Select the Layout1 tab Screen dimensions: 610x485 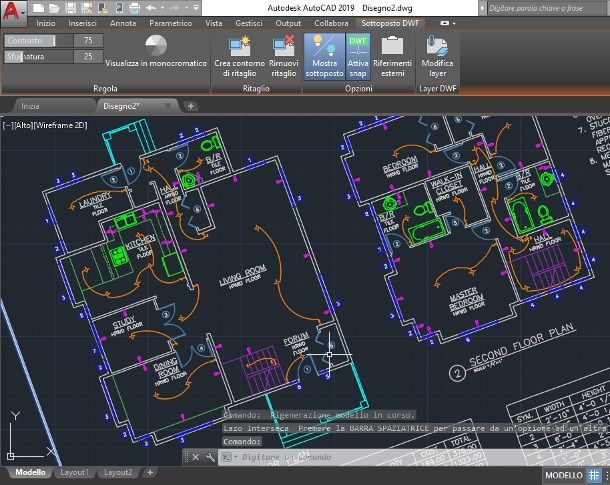click(74, 472)
